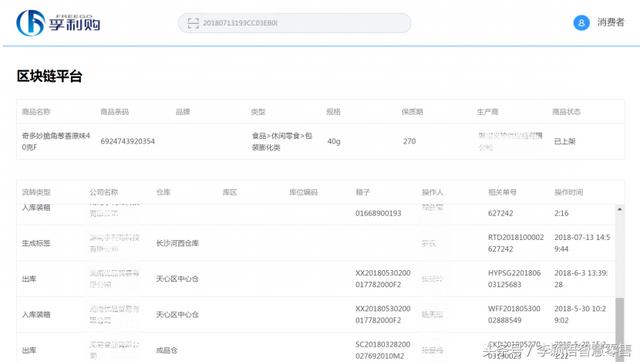Select the 生成标签 row type cell
The image size is (640, 362).
pos(36,243)
